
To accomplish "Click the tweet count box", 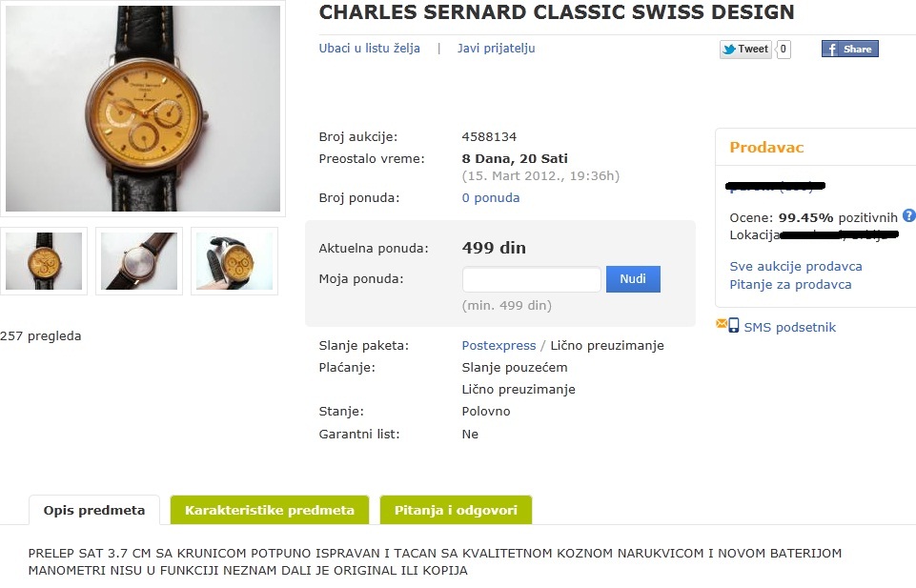I will 784,50.
